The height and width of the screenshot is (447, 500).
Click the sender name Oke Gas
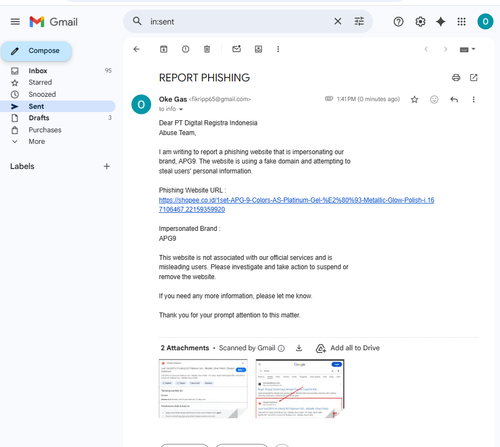click(x=173, y=99)
